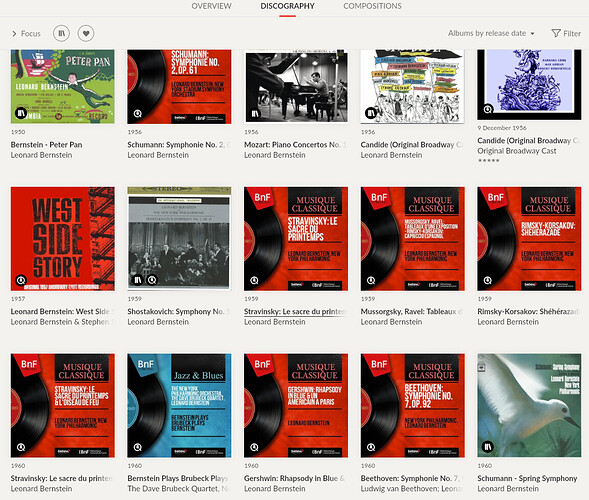Open Bernstein - Peter Pan album title
Viewport: 589px width, 500px height.
pos(47,145)
